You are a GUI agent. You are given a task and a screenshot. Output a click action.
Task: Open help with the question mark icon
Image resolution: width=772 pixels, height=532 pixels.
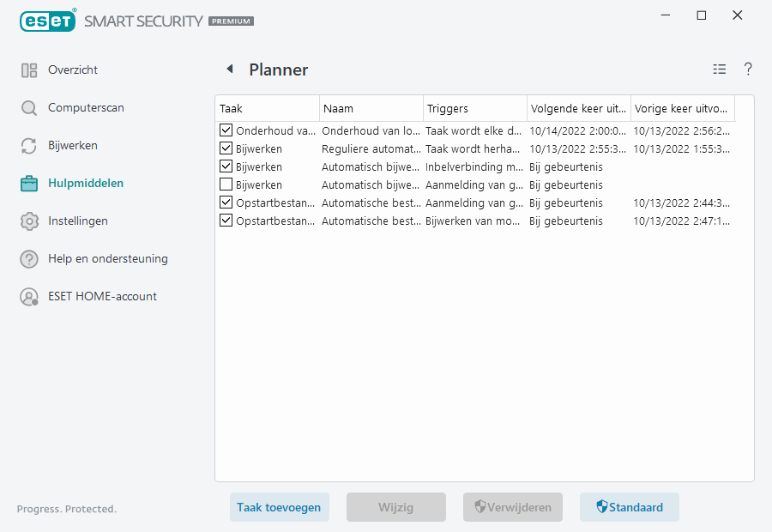coord(747,69)
